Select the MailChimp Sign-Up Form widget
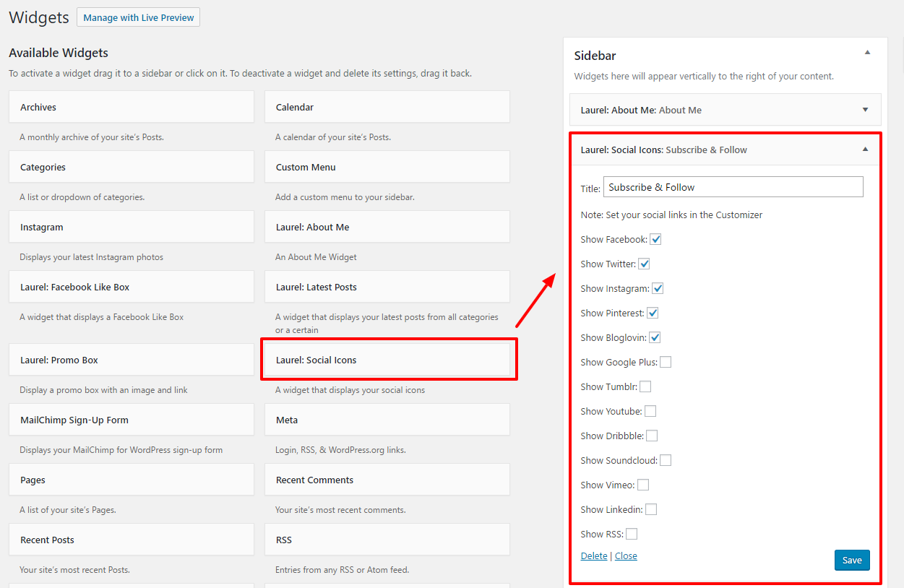The image size is (904, 588). [x=131, y=420]
